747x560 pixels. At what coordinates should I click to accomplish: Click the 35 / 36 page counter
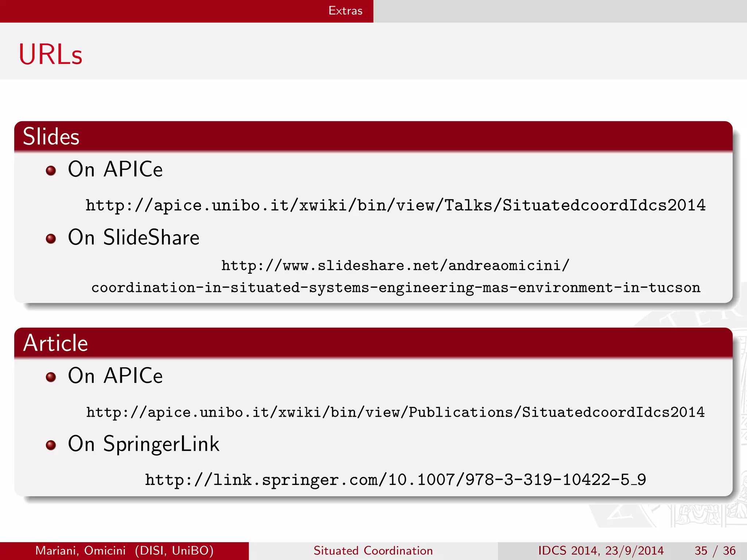[715, 551]
